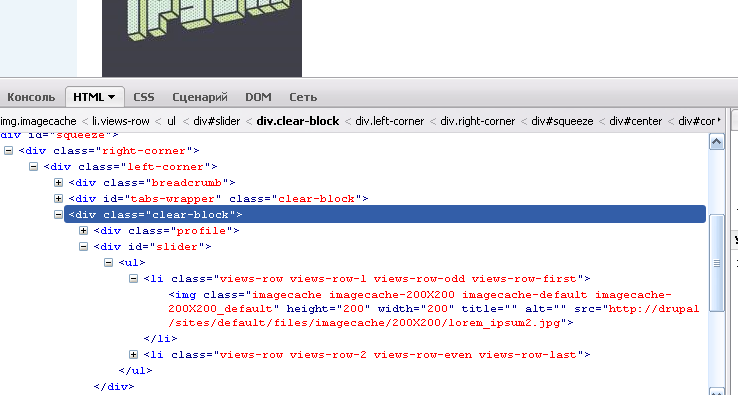Select li.views-row in breadcrumb path
738x395 pixels.
tap(120, 121)
